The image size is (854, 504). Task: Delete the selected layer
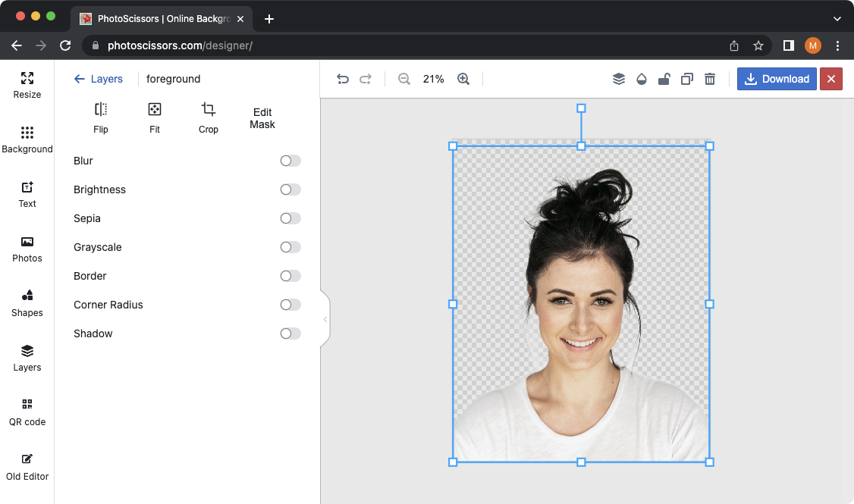pyautogui.click(x=709, y=78)
